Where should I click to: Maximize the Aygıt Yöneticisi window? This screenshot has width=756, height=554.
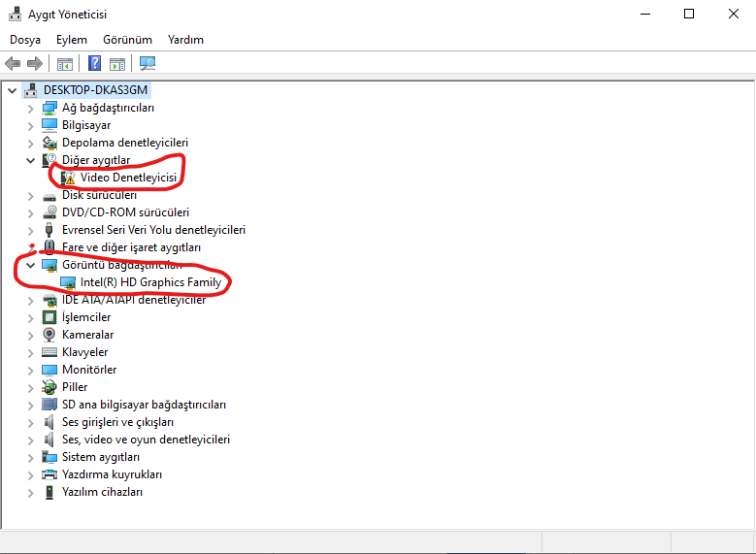(689, 14)
